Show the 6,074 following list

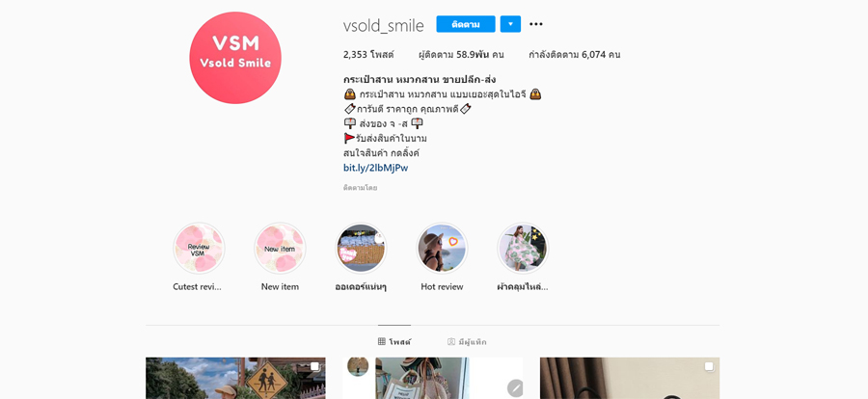coord(574,55)
